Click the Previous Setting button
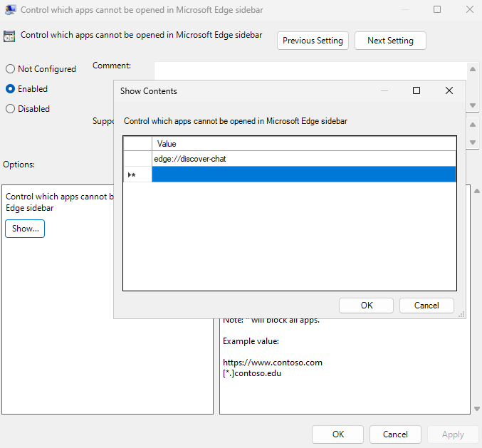Image resolution: width=482 pixels, height=448 pixels. (x=313, y=41)
